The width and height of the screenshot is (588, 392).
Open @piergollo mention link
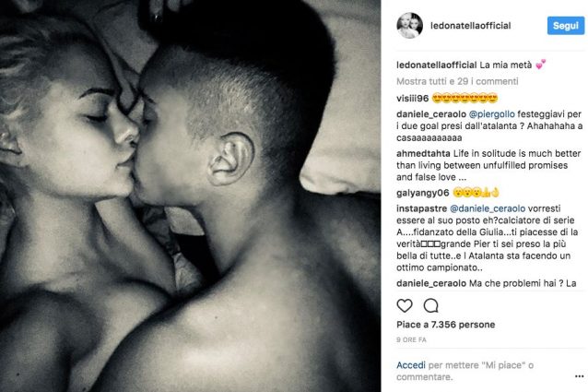(x=492, y=114)
